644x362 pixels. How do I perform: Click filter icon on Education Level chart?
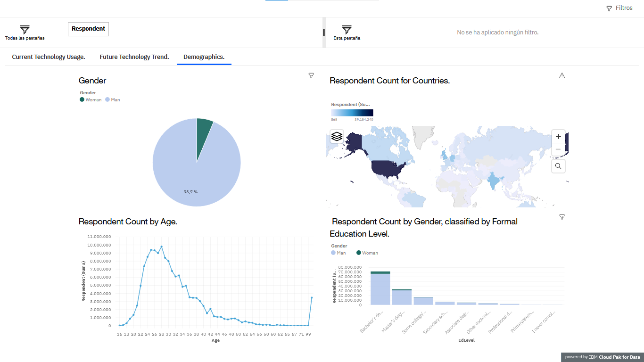click(561, 217)
